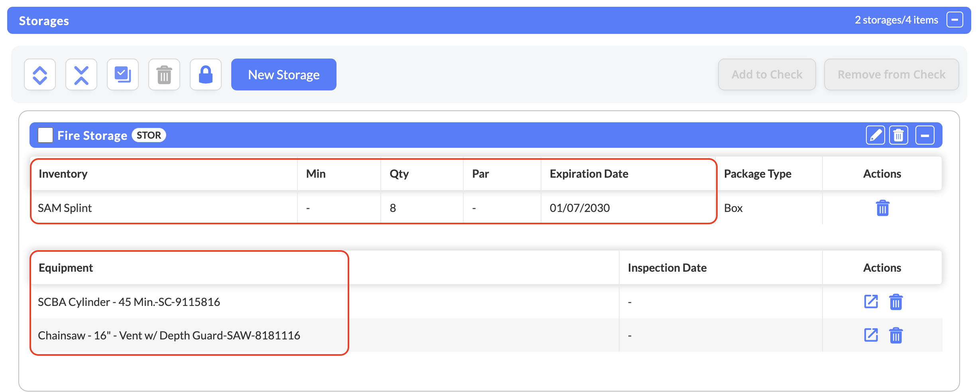
Task: Click the collapse all storages icon
Action: [81, 75]
